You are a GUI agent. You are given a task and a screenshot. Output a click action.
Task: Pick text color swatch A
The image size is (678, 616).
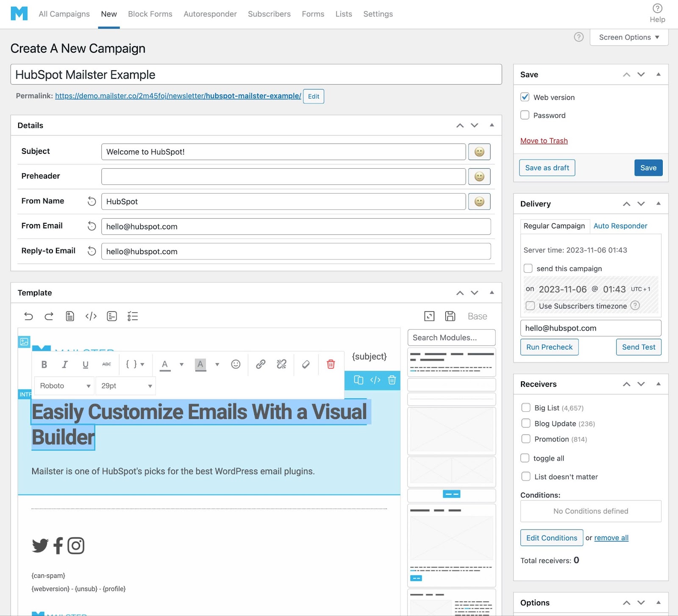[165, 364]
